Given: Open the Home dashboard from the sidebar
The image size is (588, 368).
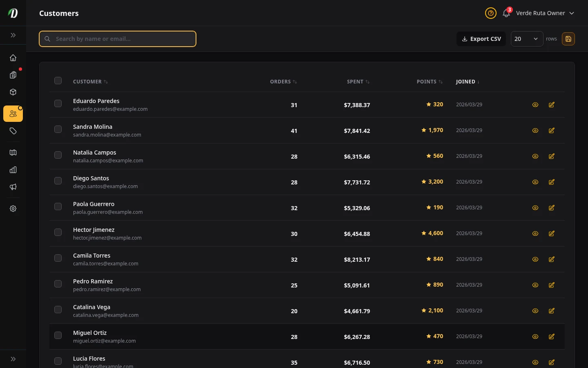Looking at the screenshot, I should pos(13,58).
